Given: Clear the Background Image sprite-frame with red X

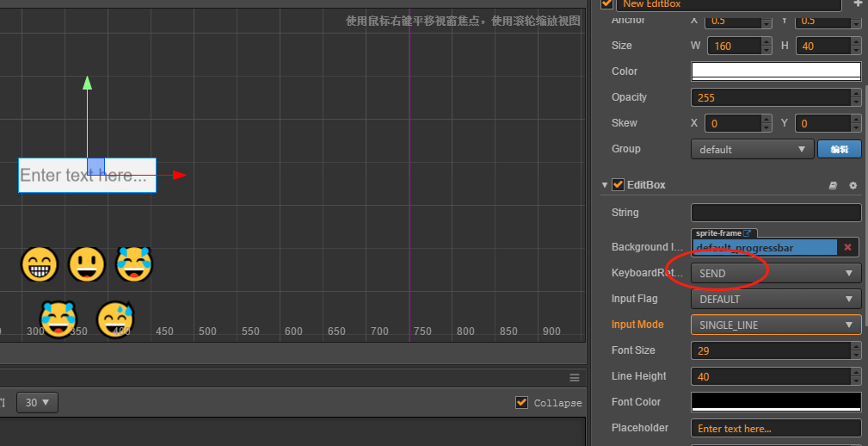Looking at the screenshot, I should tap(847, 248).
